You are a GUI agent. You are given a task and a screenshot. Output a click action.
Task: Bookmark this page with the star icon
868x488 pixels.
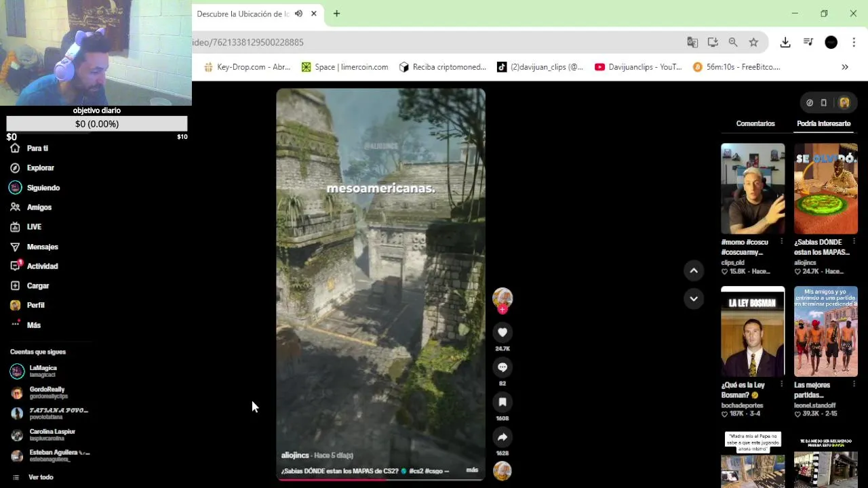click(753, 42)
